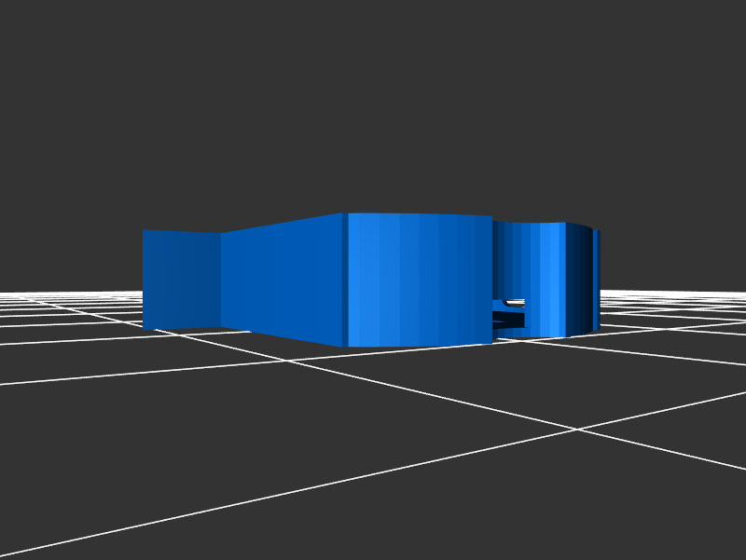Click the flat leftmost face of the blue model
This screenshot has width=746, height=560.
(x=181, y=280)
